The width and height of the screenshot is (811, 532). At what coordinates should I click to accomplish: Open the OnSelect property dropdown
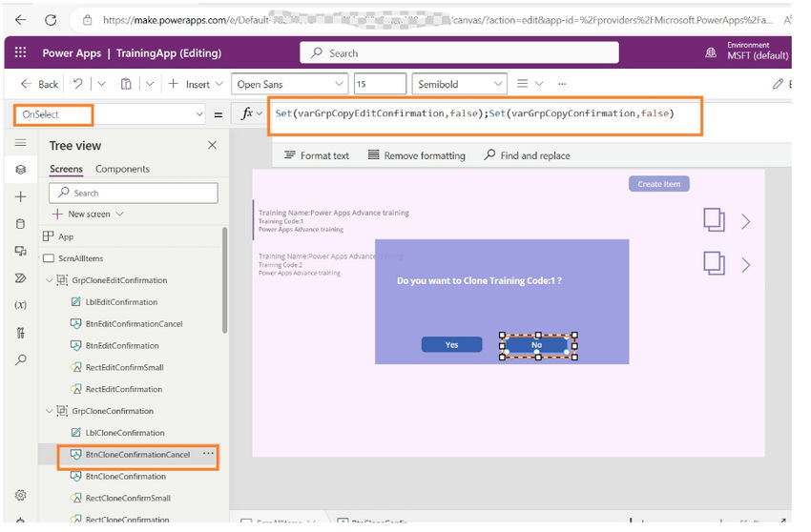(x=109, y=114)
